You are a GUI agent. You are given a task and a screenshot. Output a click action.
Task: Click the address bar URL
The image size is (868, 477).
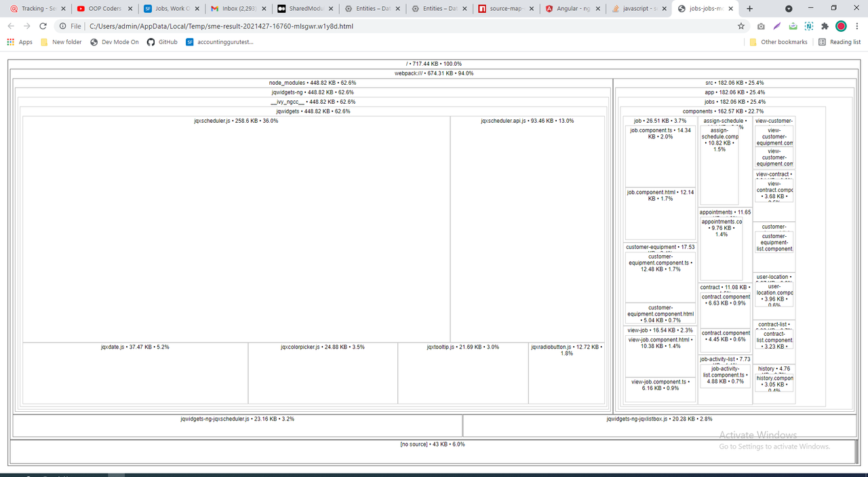(x=221, y=26)
